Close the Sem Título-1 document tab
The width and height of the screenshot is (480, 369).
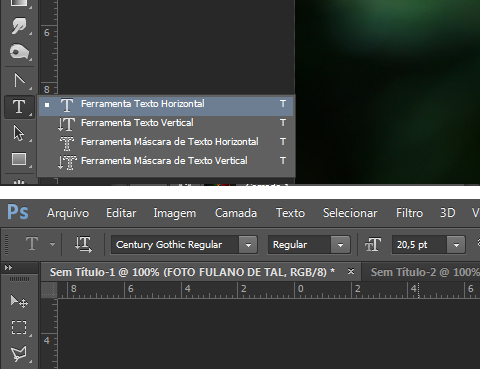click(x=351, y=272)
